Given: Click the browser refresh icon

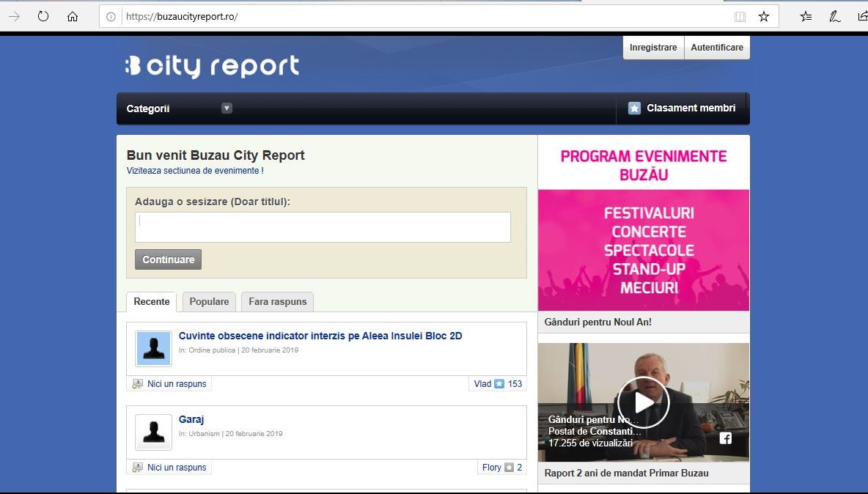Looking at the screenshot, I should [x=43, y=16].
